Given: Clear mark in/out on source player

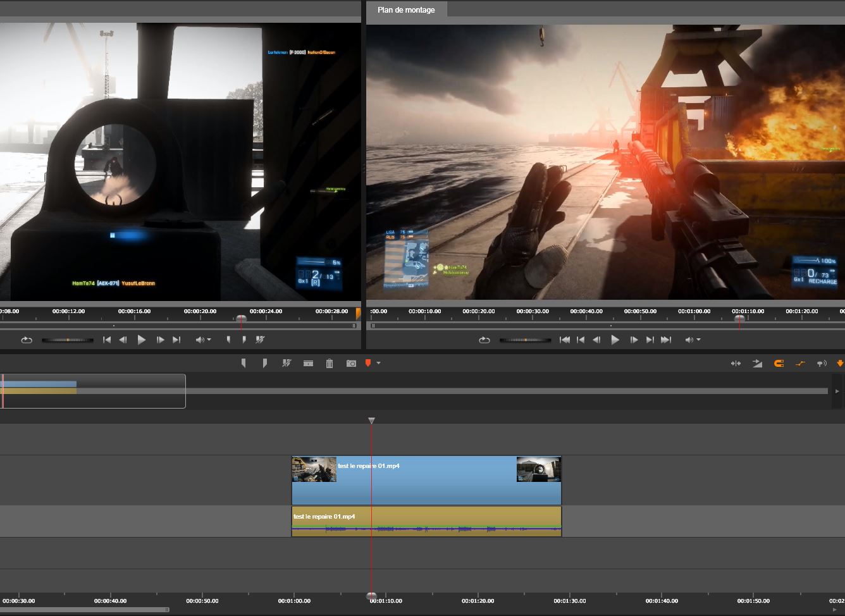Looking at the screenshot, I should pos(260,340).
